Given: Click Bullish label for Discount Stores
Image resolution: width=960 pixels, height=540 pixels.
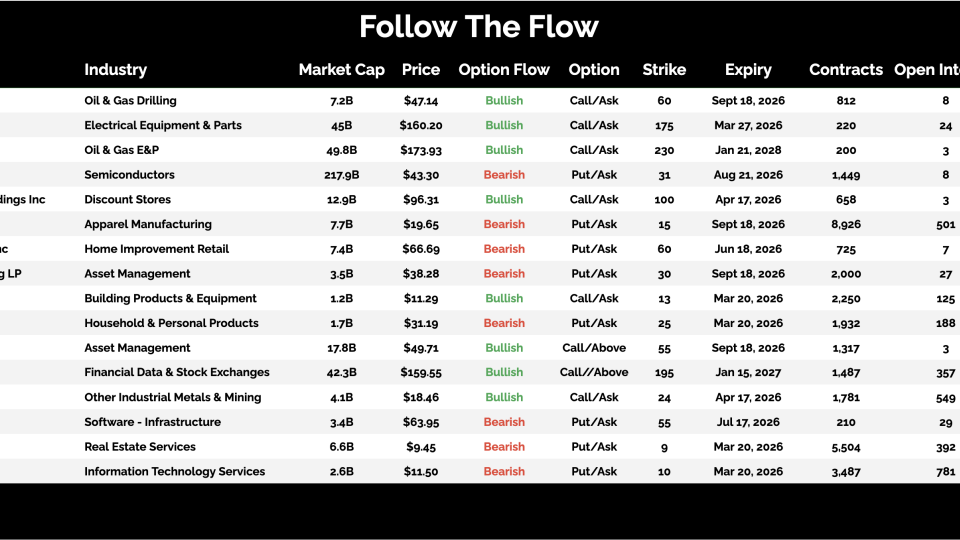Looking at the screenshot, I should pos(504,200).
